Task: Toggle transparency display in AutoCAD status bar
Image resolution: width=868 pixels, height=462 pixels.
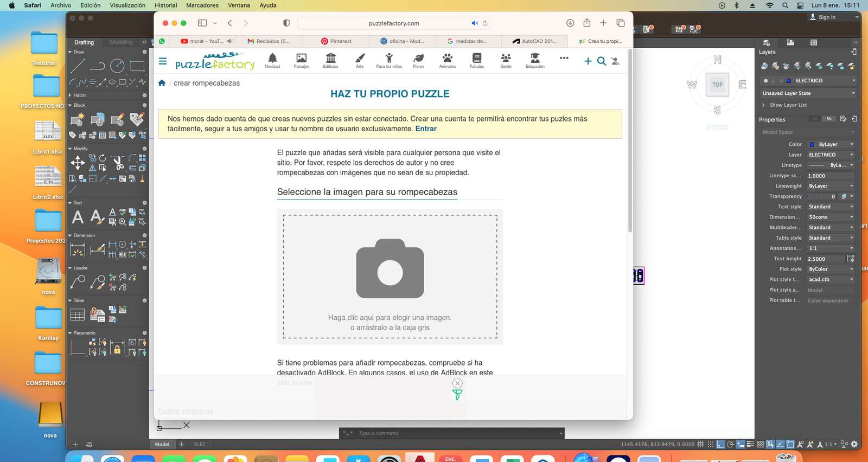Action: click(760, 444)
